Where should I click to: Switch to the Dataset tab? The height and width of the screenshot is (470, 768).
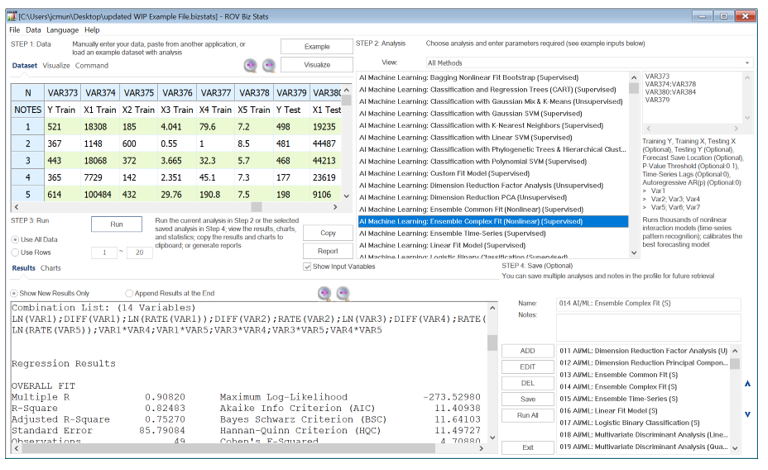pyautogui.click(x=24, y=66)
